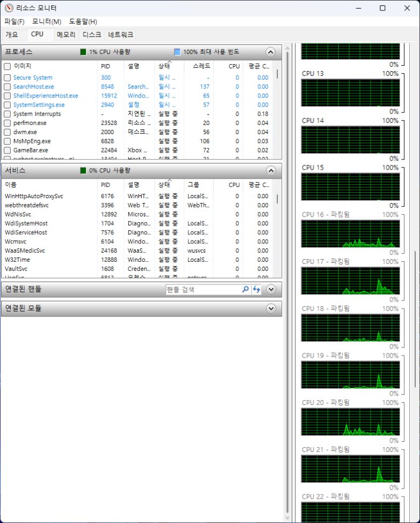Image resolution: width=420 pixels, height=523 pixels.
Task: Check the SearchHost.exe process checkbox
Action: tap(7, 87)
